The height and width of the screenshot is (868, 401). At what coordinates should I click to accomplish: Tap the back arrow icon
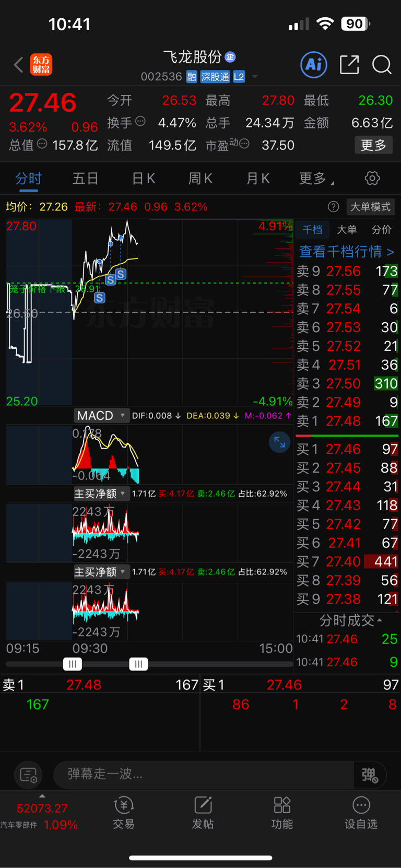[19, 65]
